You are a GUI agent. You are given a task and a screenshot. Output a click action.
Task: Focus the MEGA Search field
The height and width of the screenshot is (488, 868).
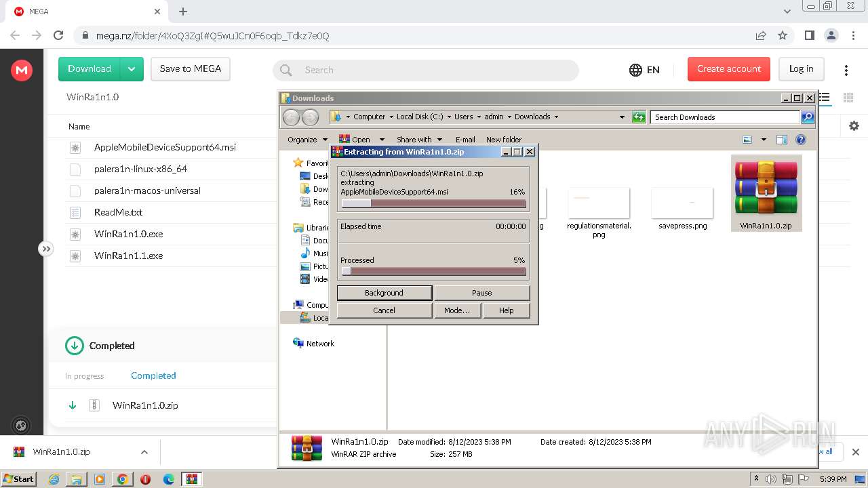[426, 70]
